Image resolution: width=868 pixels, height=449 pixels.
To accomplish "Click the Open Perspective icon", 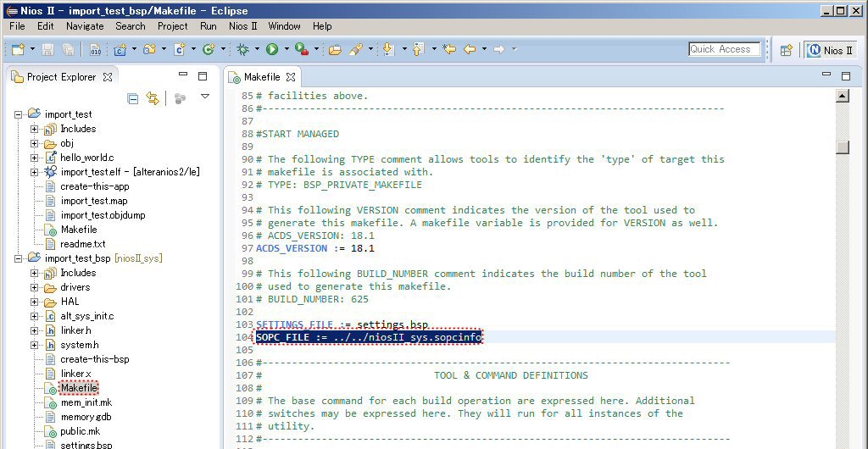I will click(786, 50).
